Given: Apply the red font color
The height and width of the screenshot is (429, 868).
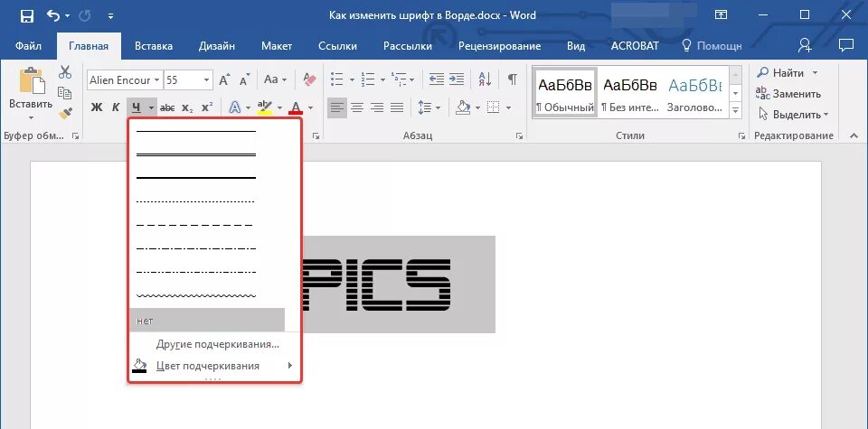Looking at the screenshot, I should 297,107.
